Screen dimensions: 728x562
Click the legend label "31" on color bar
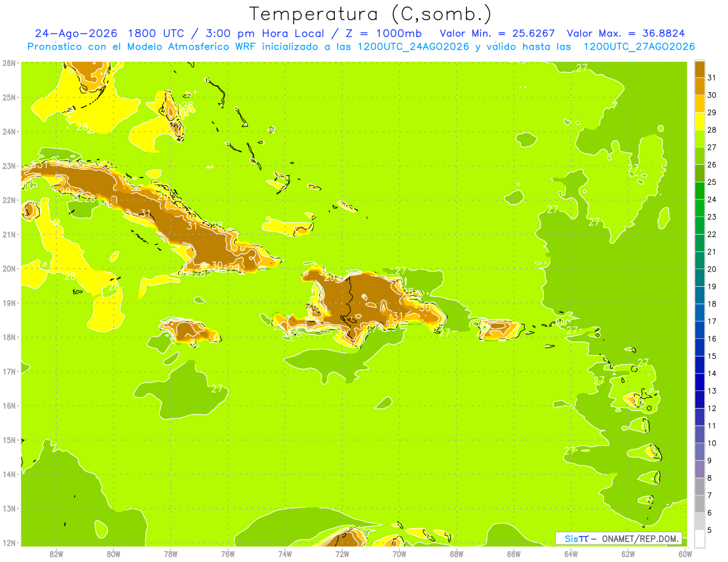coord(712,78)
